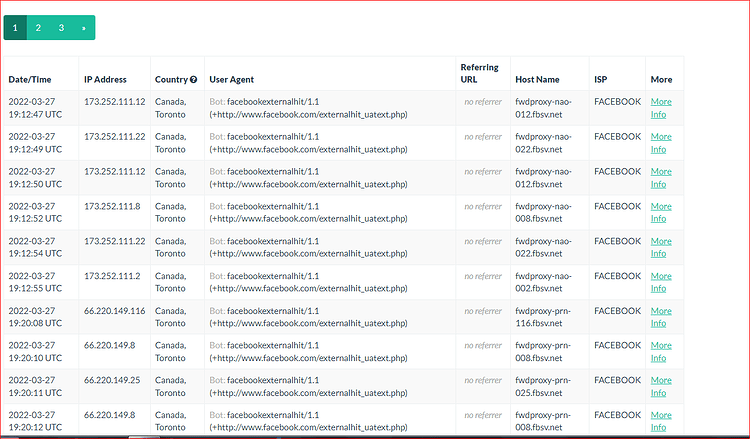Viewport: 750px width, 439px height.
Task: Select IP address 66.220.149.116
Action: pos(114,311)
